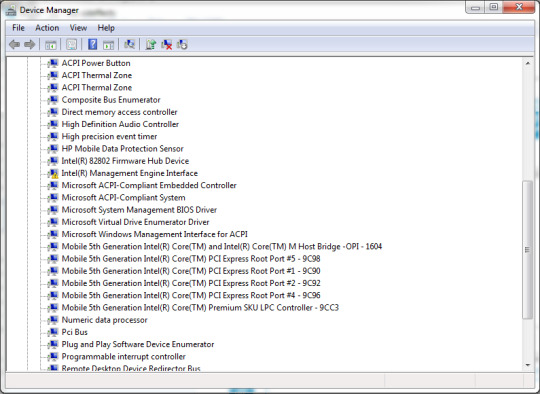This screenshot has width=540, height=394.
Task: Select Direct memory access controller
Action: tap(119, 112)
